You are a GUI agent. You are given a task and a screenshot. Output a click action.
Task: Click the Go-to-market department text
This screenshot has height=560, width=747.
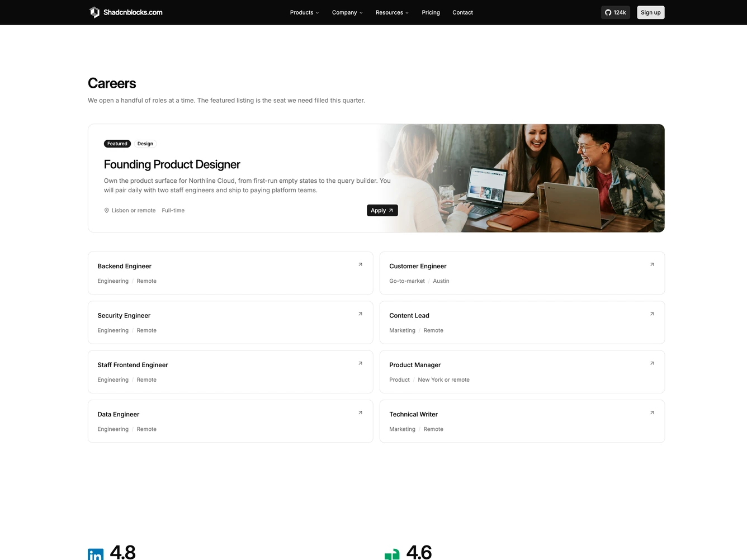pyautogui.click(x=407, y=281)
